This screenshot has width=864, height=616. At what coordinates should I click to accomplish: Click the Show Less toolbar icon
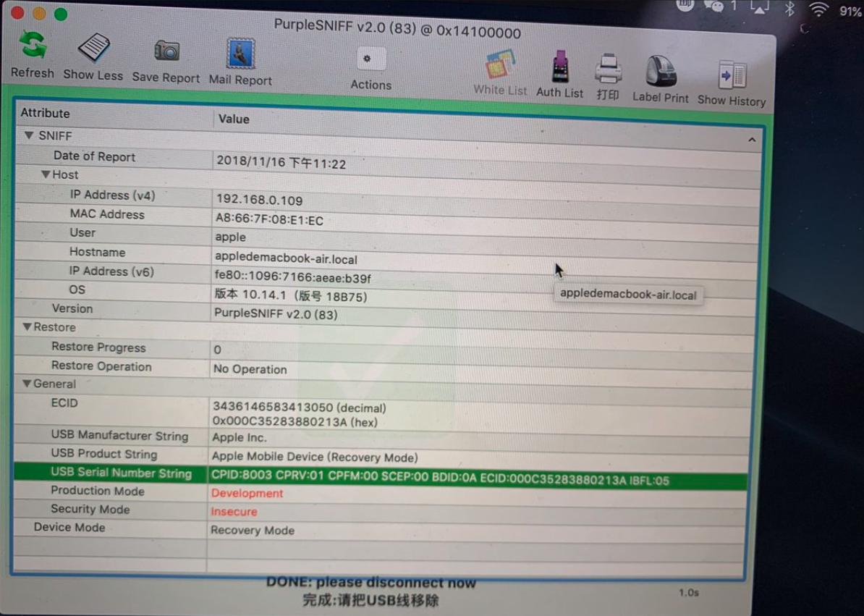93,47
